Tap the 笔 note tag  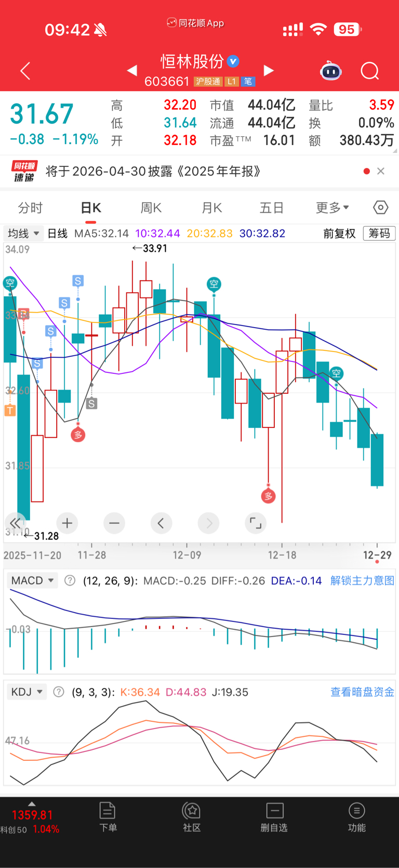coord(248,82)
